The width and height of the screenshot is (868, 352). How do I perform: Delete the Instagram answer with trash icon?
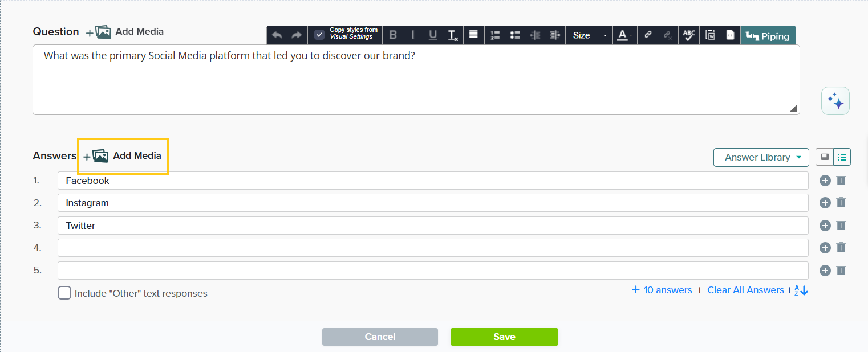841,203
